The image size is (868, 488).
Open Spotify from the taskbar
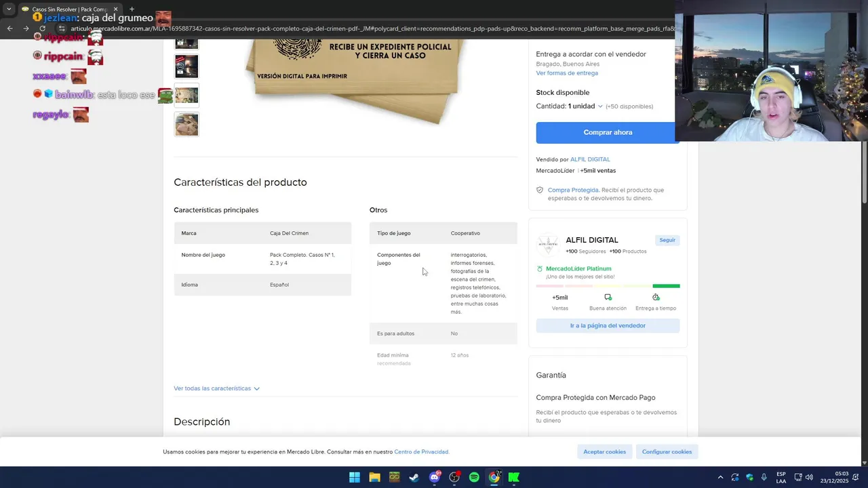[474, 477]
